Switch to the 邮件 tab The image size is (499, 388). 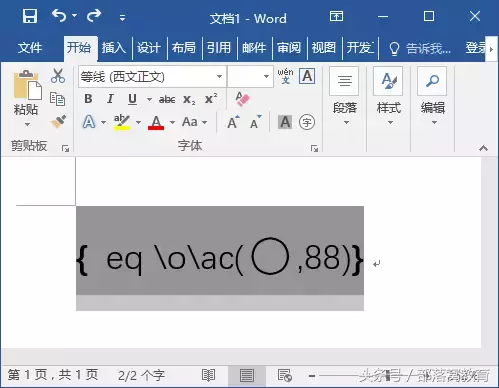pyautogui.click(x=254, y=48)
